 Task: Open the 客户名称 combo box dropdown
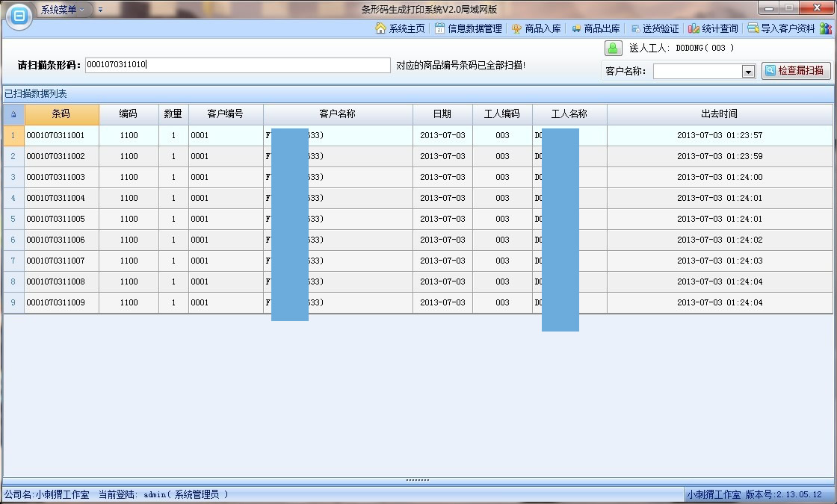coord(748,71)
